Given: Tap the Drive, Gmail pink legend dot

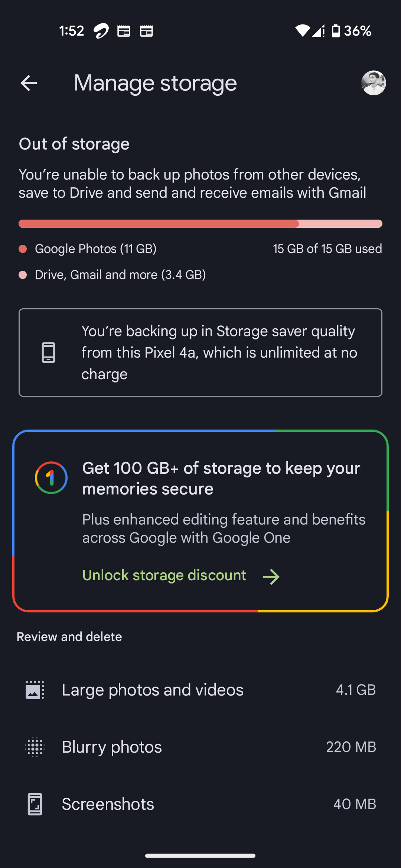Looking at the screenshot, I should pyautogui.click(x=23, y=275).
